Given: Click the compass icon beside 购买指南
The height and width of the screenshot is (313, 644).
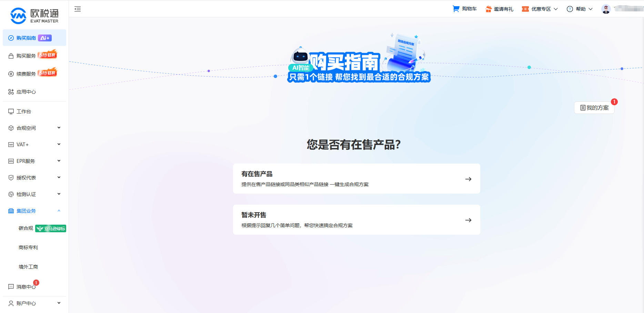Looking at the screenshot, I should pos(11,38).
